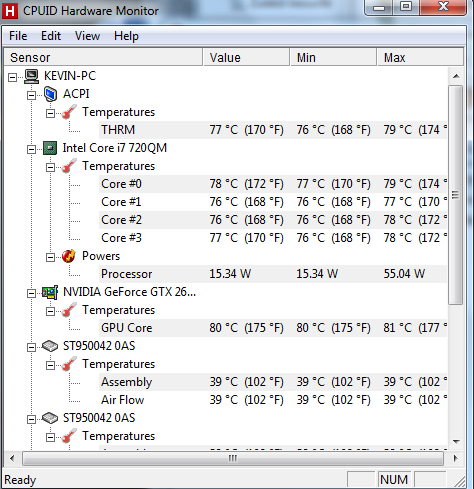Viewport: 474px width, 489px height.
Task: Click the horizontal scrollbar thumb
Action: coord(233,459)
